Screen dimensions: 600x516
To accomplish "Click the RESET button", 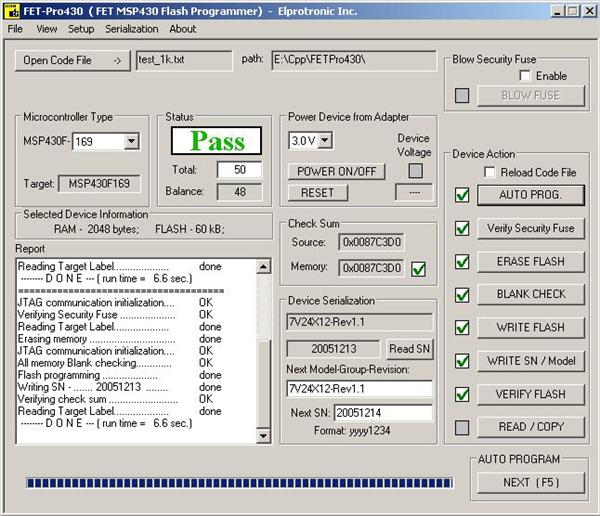I will point(317,192).
